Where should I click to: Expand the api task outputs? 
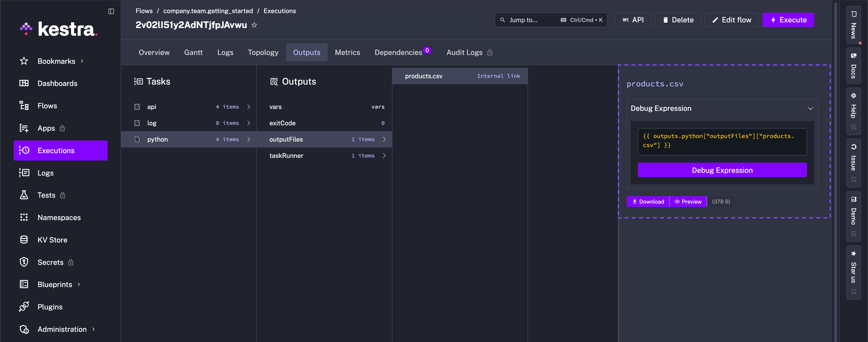(249, 107)
